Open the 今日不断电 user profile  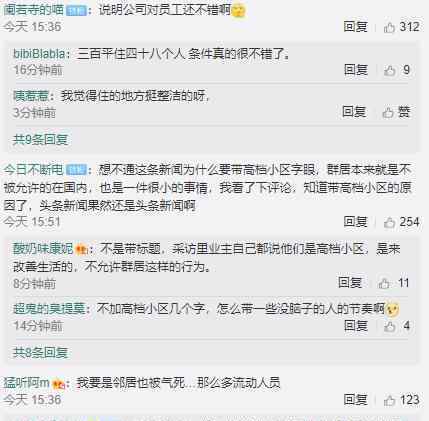tap(33, 170)
